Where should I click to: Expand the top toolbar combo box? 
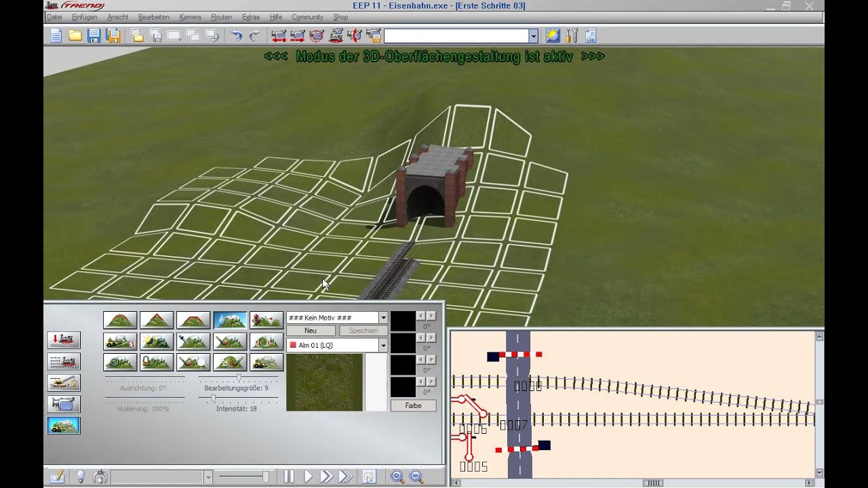point(534,36)
